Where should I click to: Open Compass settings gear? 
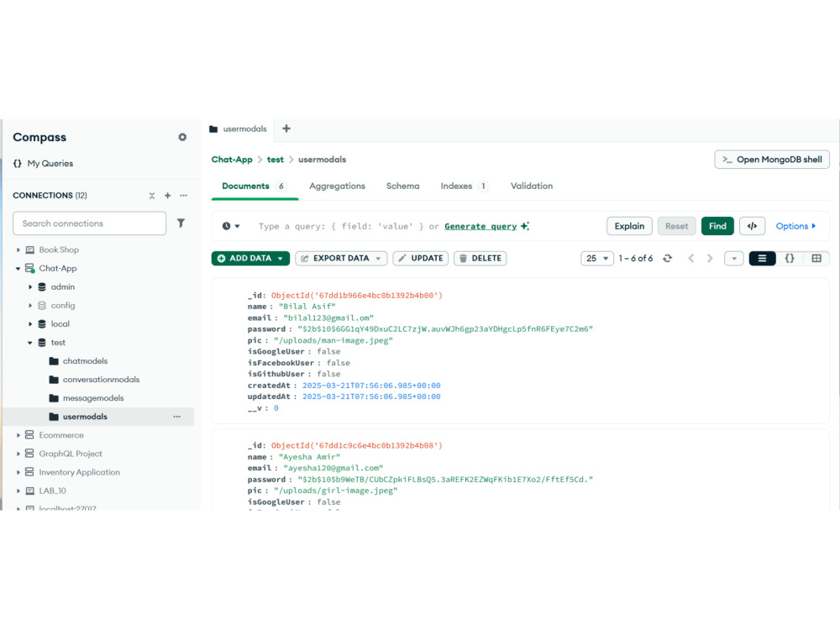pyautogui.click(x=182, y=137)
